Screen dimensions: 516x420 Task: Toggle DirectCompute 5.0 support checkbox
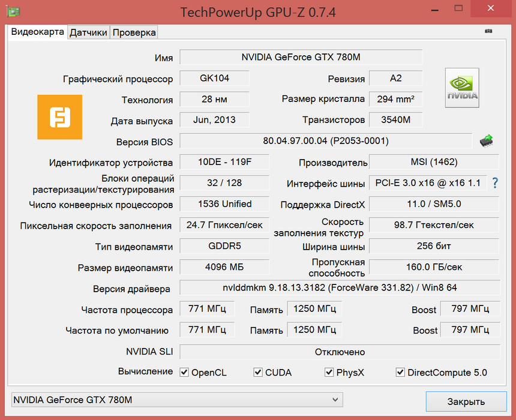pos(400,372)
